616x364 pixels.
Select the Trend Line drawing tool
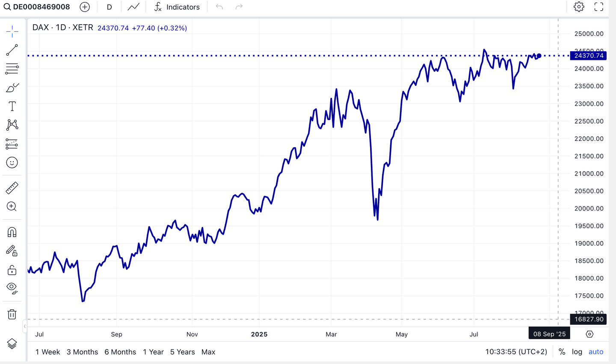pyautogui.click(x=12, y=50)
